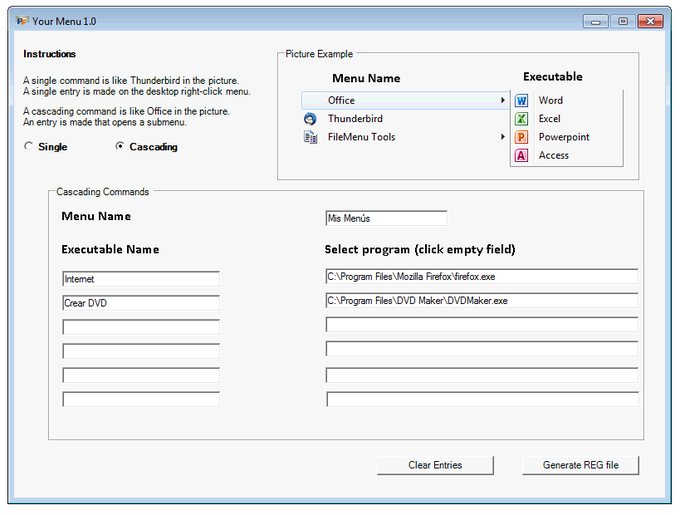Click the DVDMaker.exe program path field
Viewport: 680px width, 515px height.
click(482, 300)
